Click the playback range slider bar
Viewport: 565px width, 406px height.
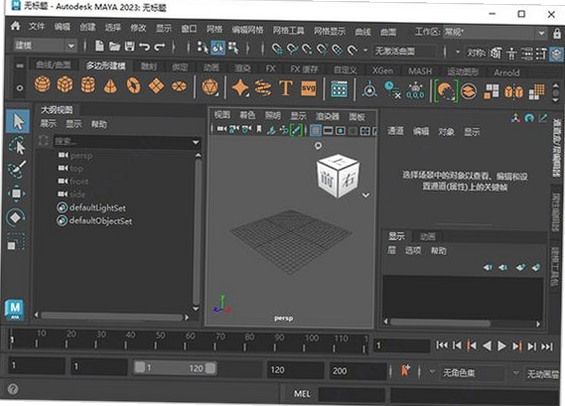175,368
